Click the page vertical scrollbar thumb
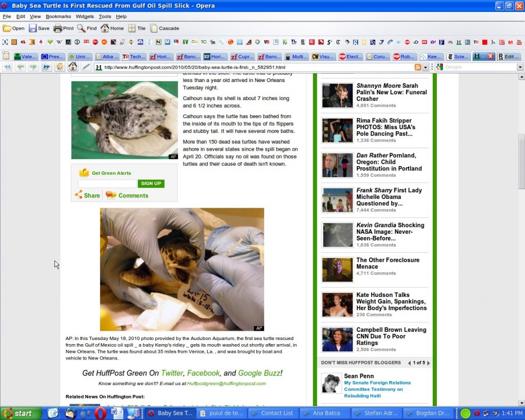525x420 pixels. (x=521, y=162)
